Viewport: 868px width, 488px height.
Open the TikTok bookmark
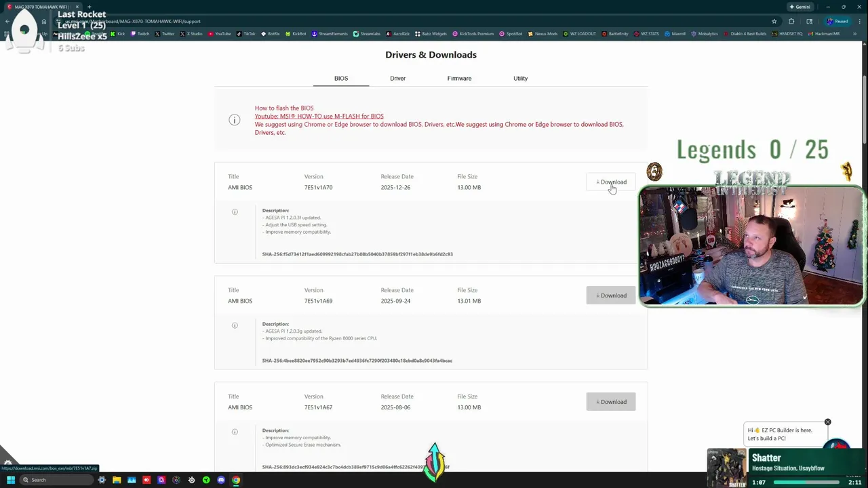pos(245,34)
